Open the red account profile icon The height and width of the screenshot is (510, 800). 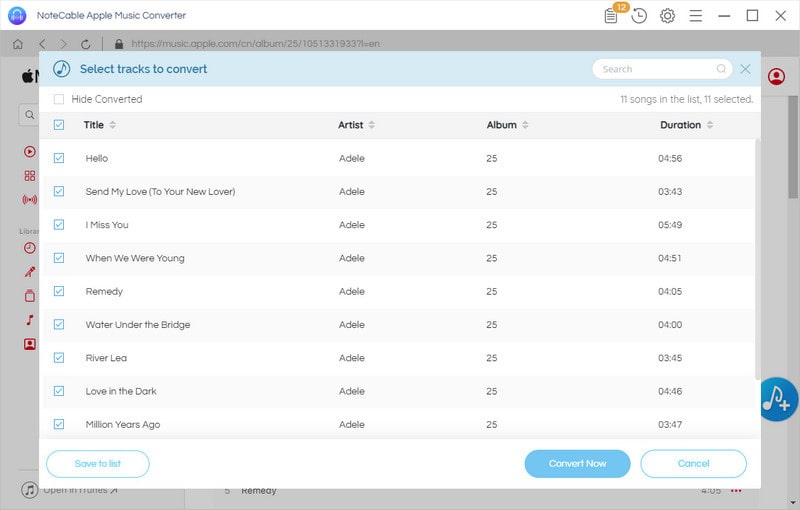pos(777,76)
